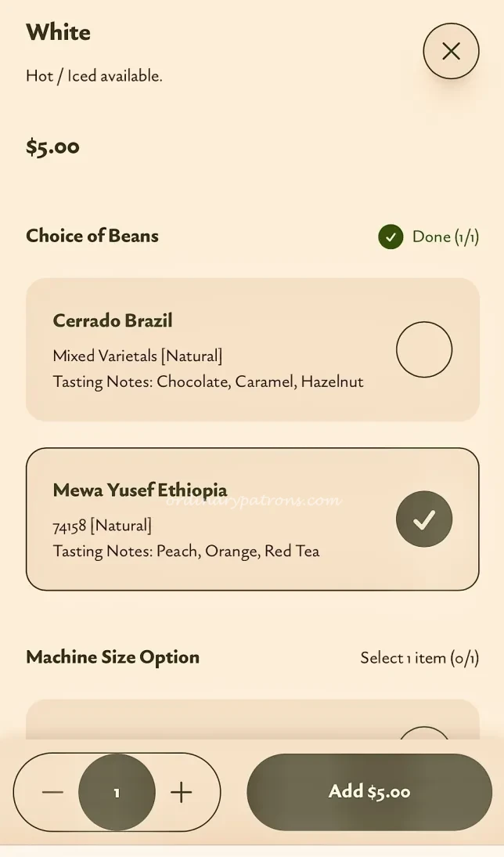Tap the quantity number 1 display
This screenshot has width=504, height=857.
pyautogui.click(x=117, y=793)
